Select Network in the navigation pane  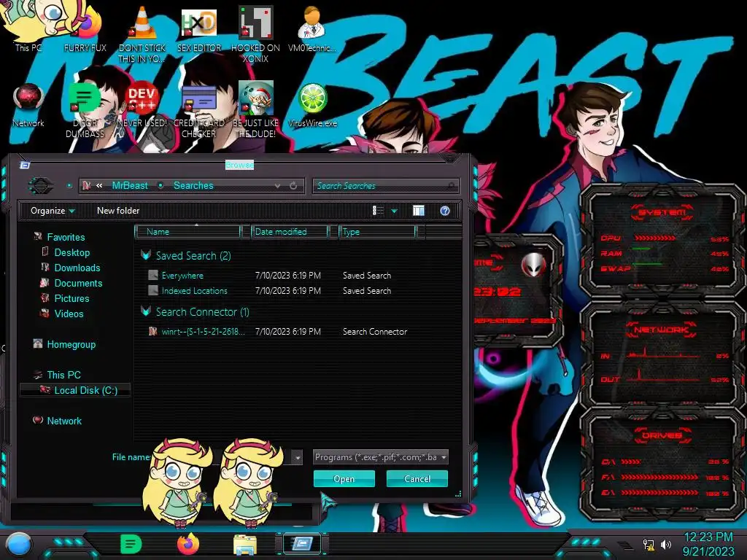pos(64,421)
